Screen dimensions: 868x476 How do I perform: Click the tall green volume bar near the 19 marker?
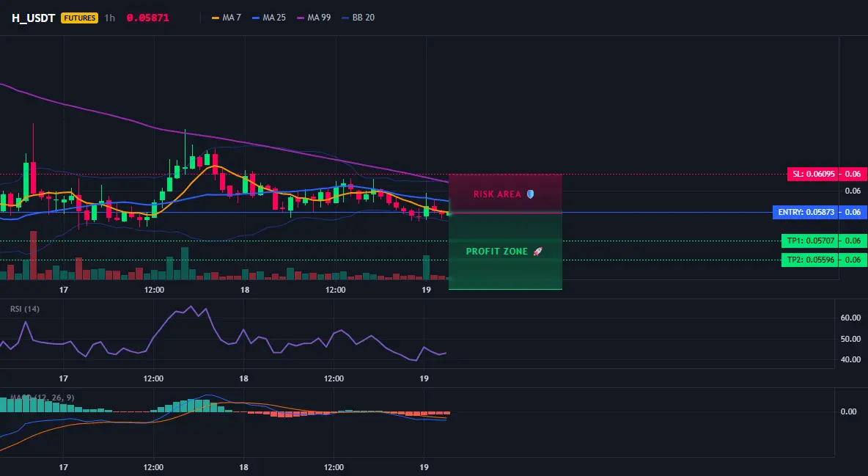pyautogui.click(x=426, y=268)
